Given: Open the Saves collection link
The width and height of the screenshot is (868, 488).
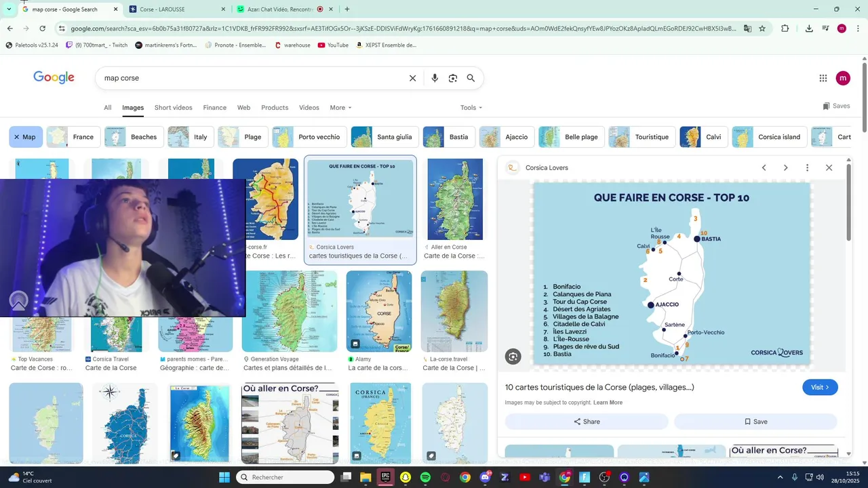Looking at the screenshot, I should [x=836, y=106].
